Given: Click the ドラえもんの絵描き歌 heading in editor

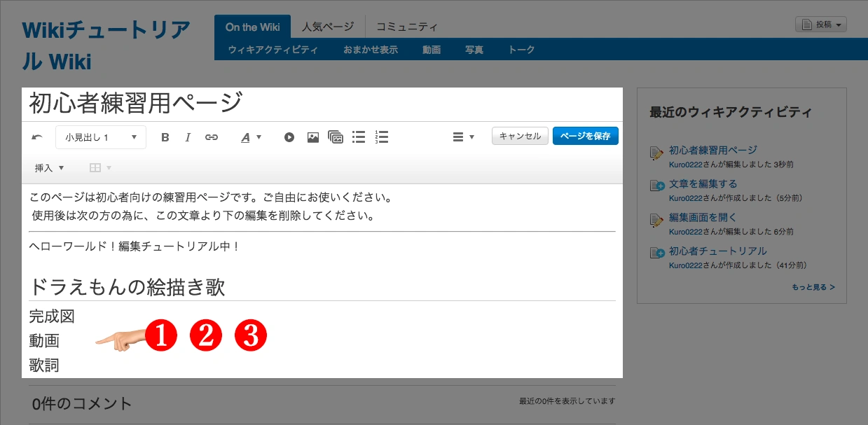Looking at the screenshot, I should (127, 286).
